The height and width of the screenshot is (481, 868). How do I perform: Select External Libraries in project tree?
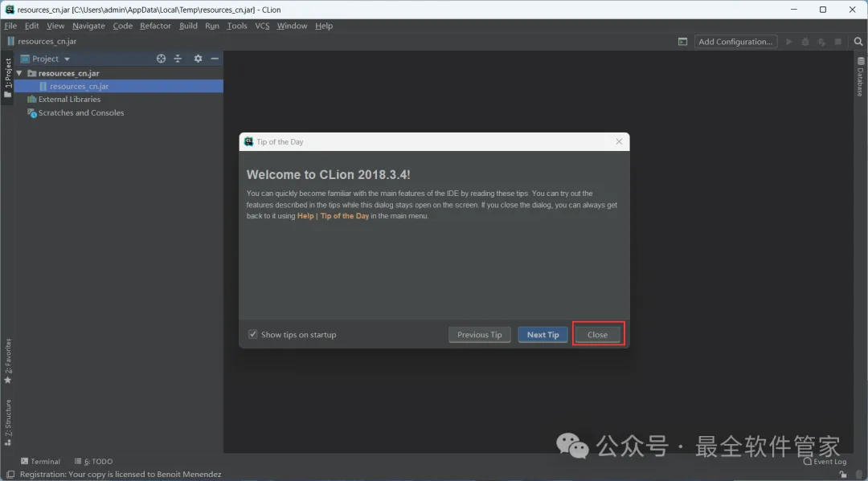click(x=69, y=100)
